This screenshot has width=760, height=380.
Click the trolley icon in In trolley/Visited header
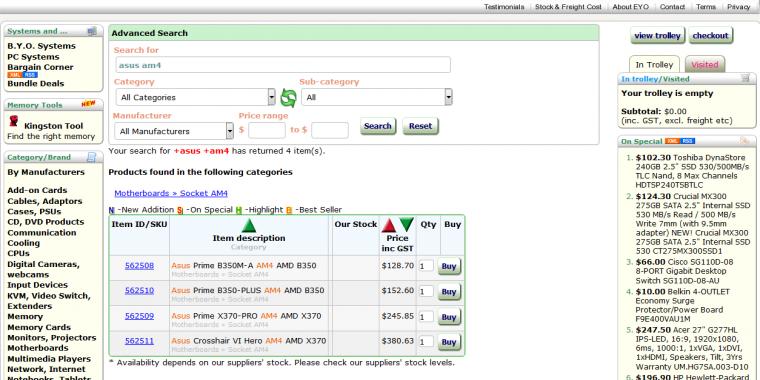745,78
